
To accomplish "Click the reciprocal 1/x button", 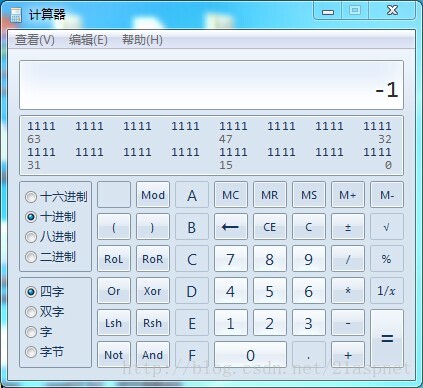I will 387,291.
